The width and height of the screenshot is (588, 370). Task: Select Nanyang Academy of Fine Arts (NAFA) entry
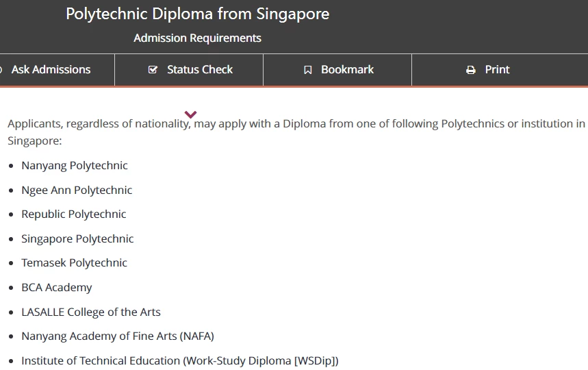[118, 336]
